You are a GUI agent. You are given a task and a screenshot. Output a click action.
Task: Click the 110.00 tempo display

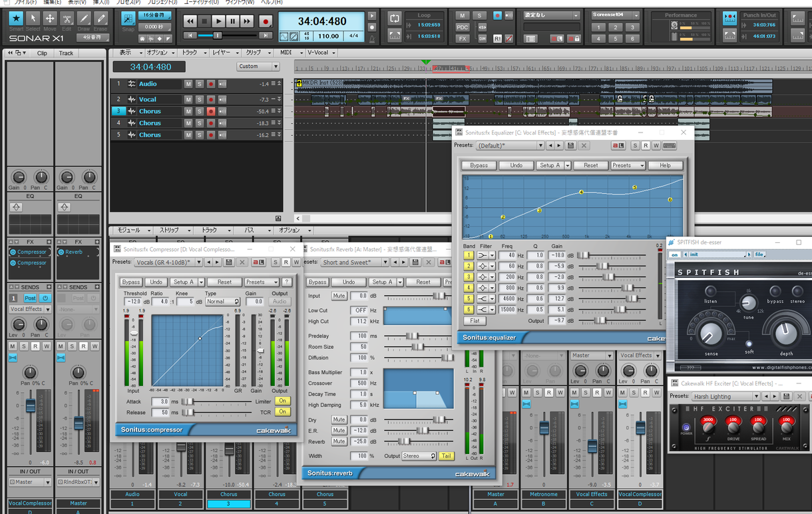[329, 37]
